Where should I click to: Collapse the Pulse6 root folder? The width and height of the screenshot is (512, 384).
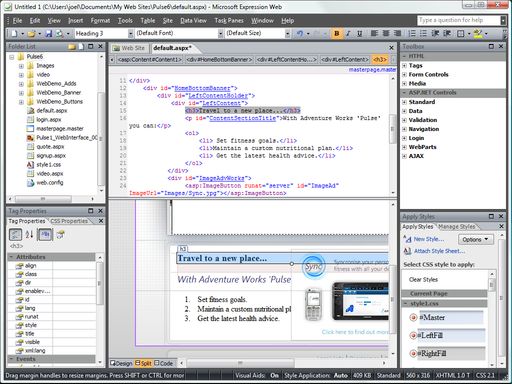click(12, 57)
